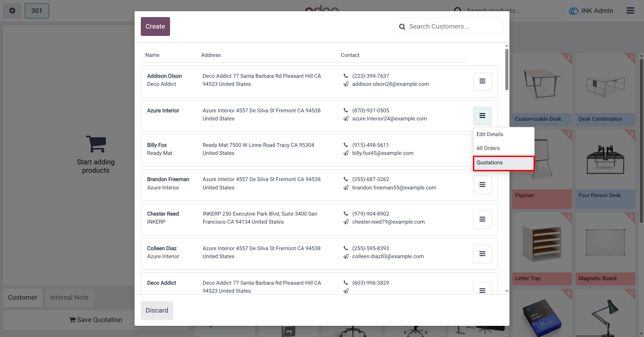The width and height of the screenshot is (644, 337).
Task: Click Save Quotation
Action: [x=96, y=320]
